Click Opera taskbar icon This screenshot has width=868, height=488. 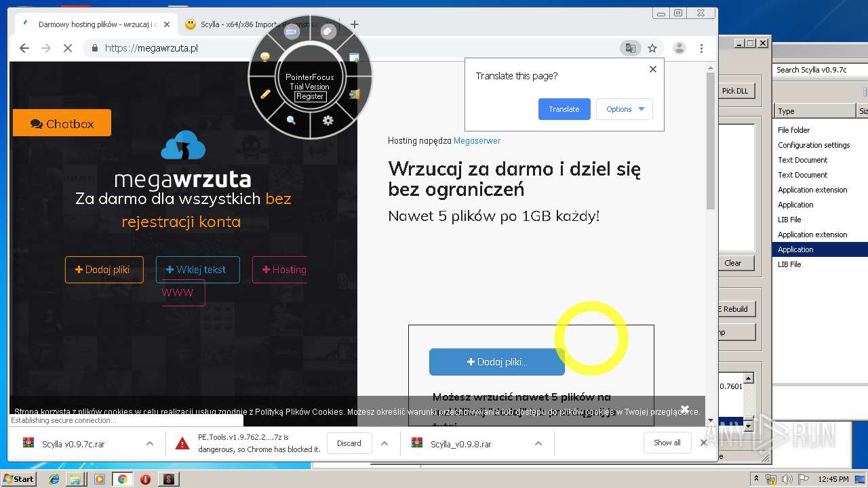click(145, 479)
